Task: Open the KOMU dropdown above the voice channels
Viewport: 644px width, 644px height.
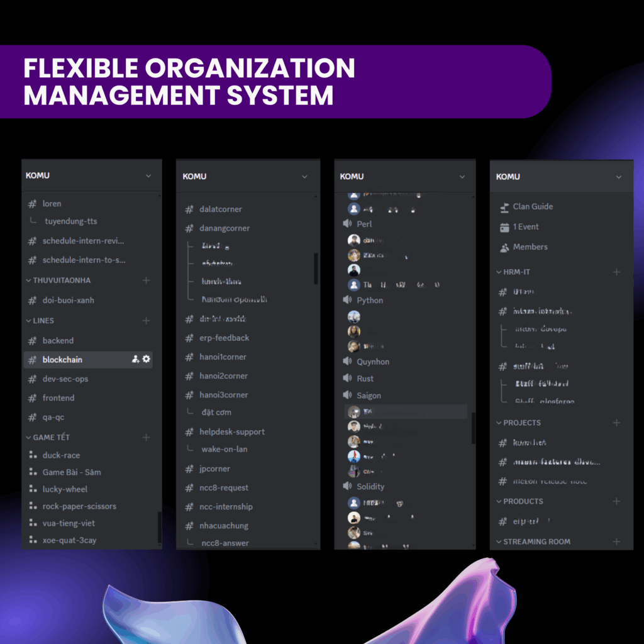Action: click(x=462, y=177)
